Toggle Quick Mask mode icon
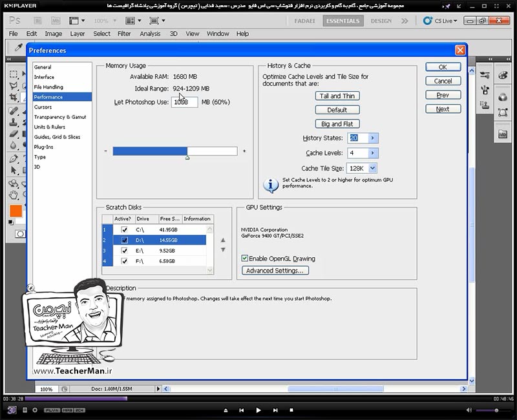The image size is (517, 420). tap(20, 234)
